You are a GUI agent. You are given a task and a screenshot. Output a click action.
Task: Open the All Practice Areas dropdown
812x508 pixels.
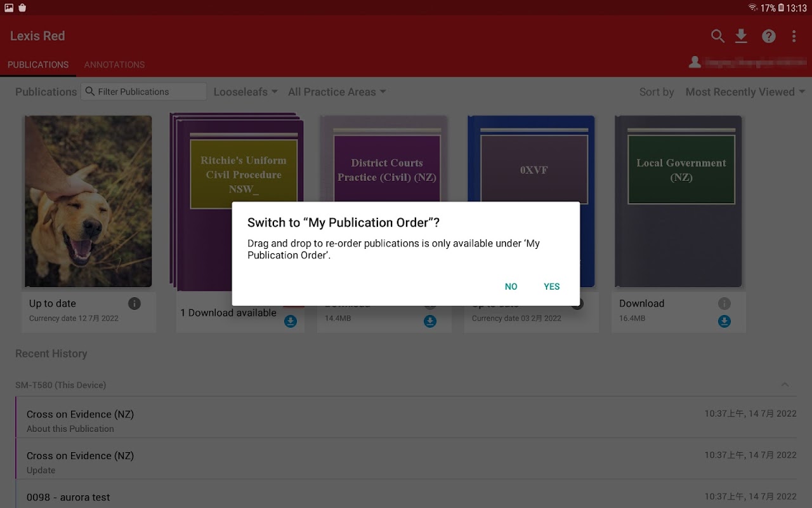[x=337, y=92]
